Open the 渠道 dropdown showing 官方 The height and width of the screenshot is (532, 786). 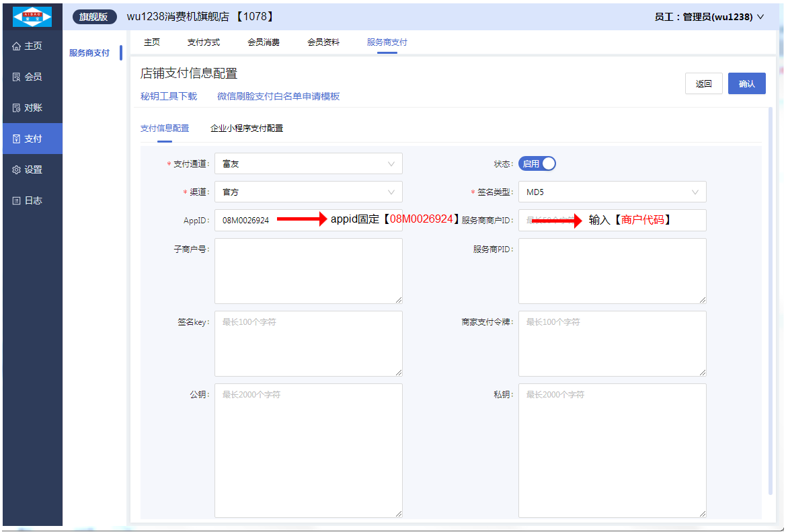click(x=308, y=192)
